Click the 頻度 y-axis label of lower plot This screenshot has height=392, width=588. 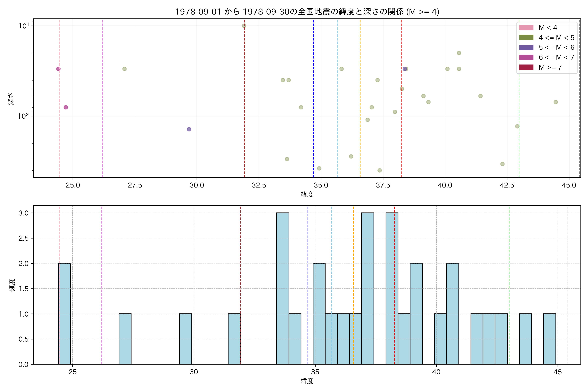[12, 285]
